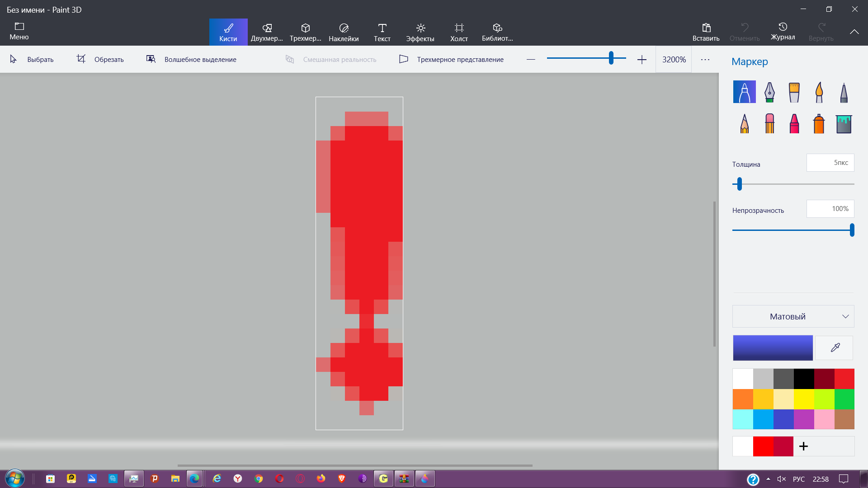Open File Explorer from the taskbar
The height and width of the screenshot is (488, 868).
[x=175, y=479]
